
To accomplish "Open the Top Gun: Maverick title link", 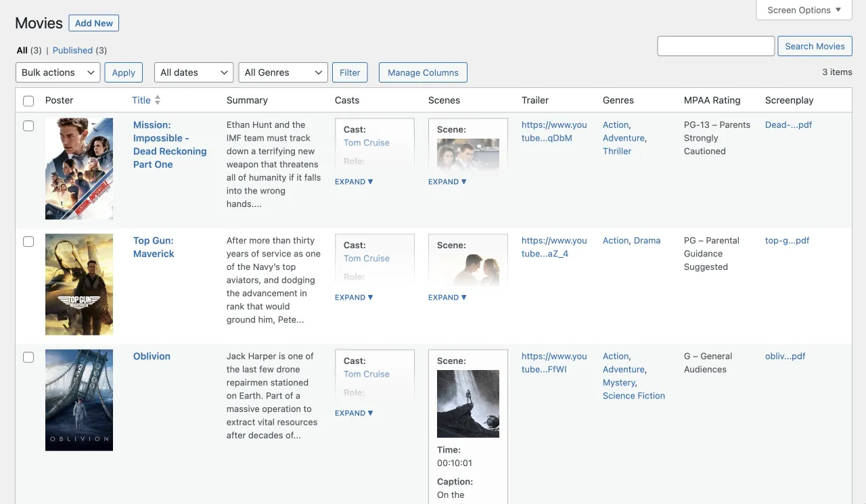I will point(154,247).
